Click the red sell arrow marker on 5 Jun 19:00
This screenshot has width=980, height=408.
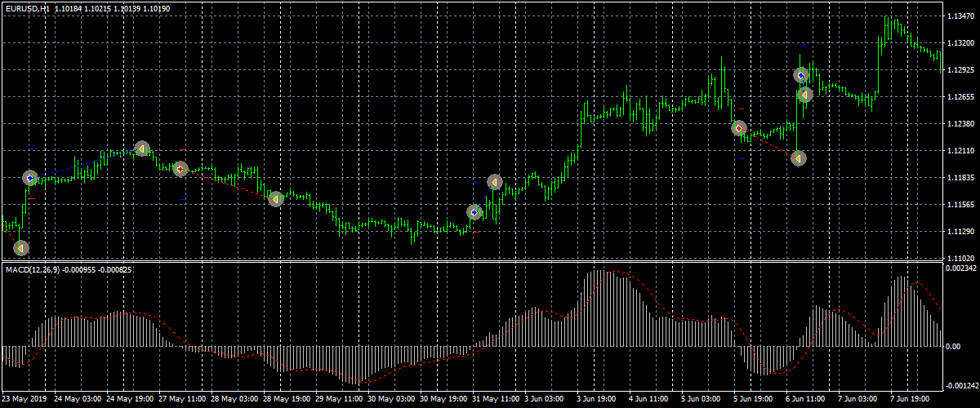pyautogui.click(x=739, y=128)
